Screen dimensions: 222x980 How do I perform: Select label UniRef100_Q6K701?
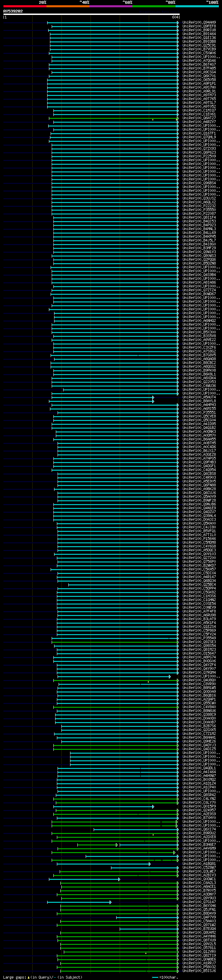pos(199,76)
